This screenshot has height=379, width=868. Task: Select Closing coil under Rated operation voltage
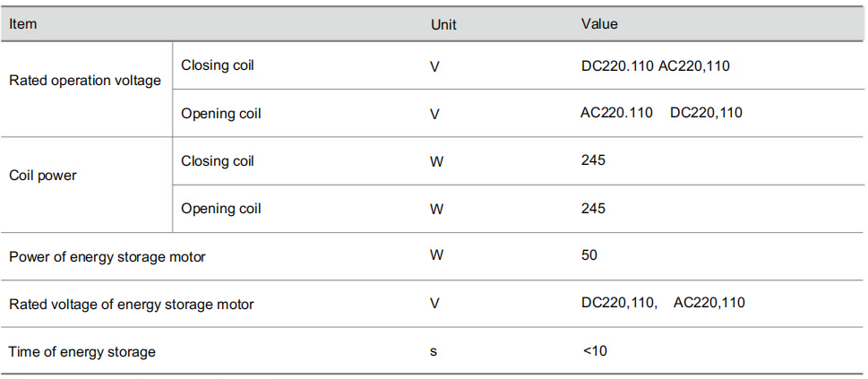217,65
